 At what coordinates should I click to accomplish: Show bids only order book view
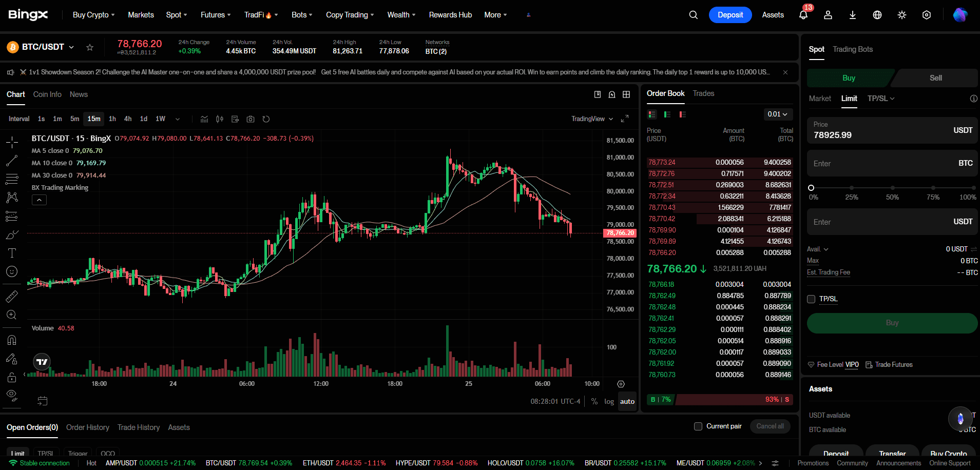667,114
